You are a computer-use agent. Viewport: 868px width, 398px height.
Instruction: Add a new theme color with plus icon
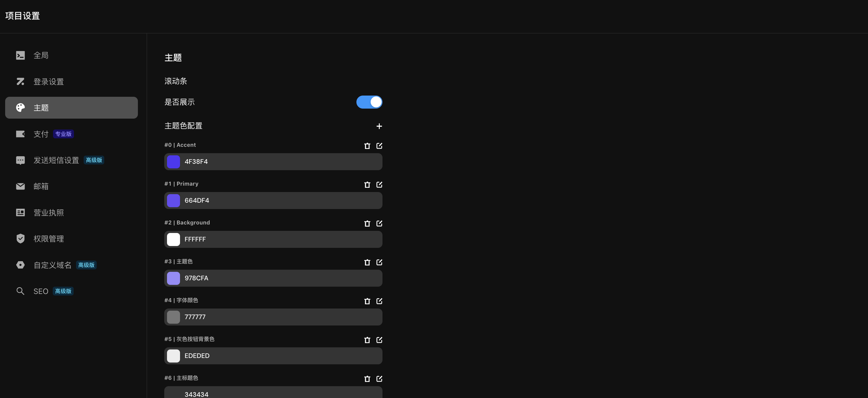pyautogui.click(x=379, y=126)
